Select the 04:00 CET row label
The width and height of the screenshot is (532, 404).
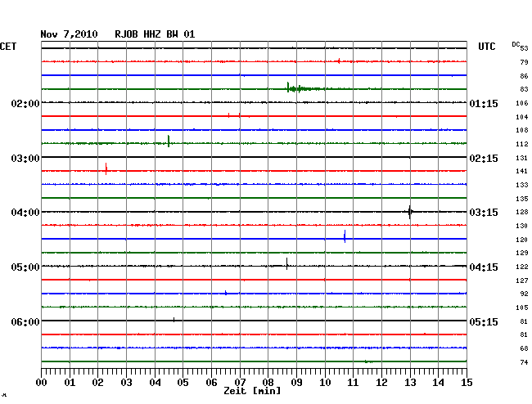tap(25, 213)
